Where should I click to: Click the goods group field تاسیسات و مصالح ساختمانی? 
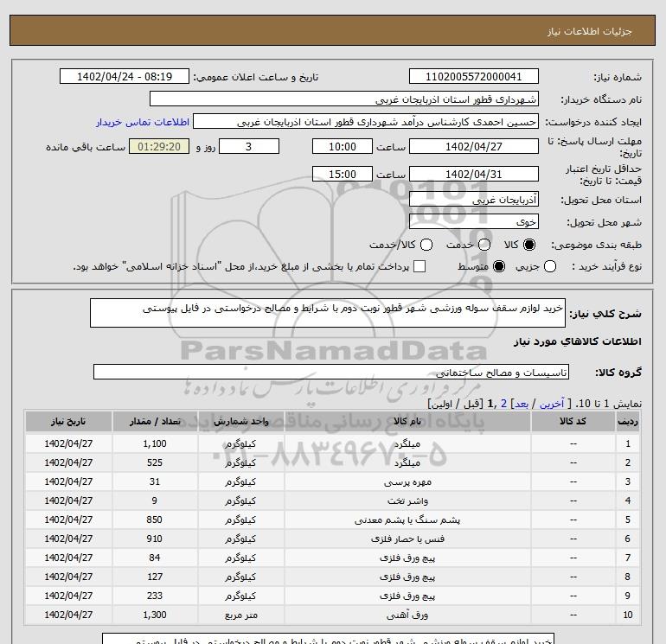(x=331, y=373)
